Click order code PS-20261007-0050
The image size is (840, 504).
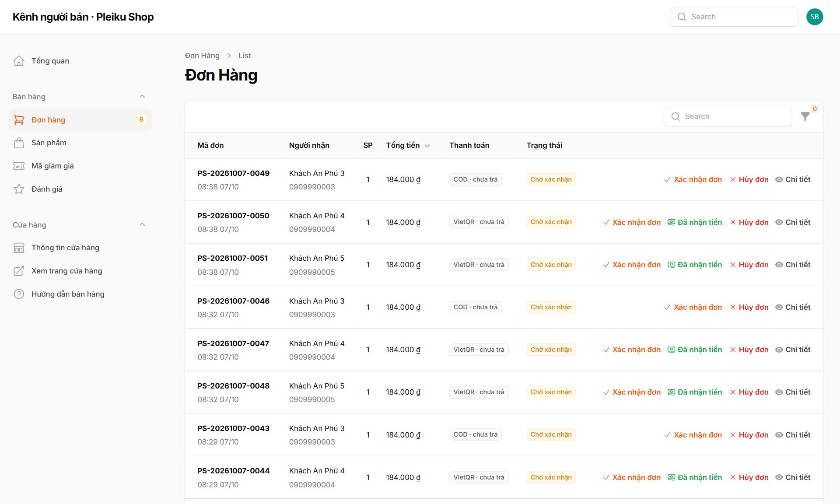coord(233,216)
